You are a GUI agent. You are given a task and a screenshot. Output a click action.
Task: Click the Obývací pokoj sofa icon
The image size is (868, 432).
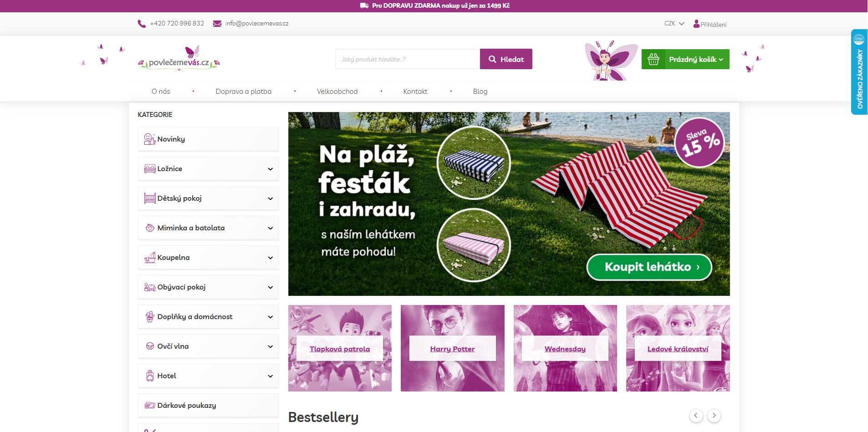point(150,287)
